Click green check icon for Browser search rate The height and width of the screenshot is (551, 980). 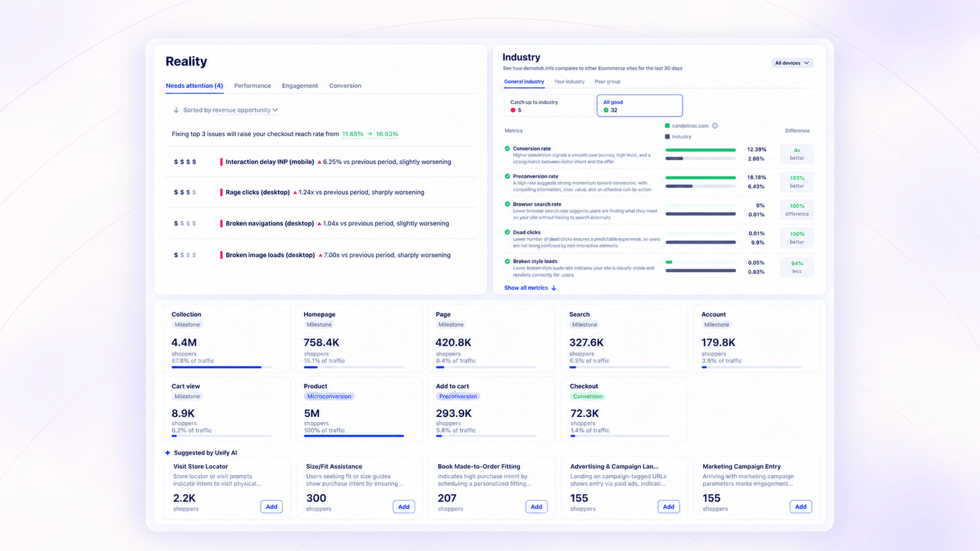point(507,204)
